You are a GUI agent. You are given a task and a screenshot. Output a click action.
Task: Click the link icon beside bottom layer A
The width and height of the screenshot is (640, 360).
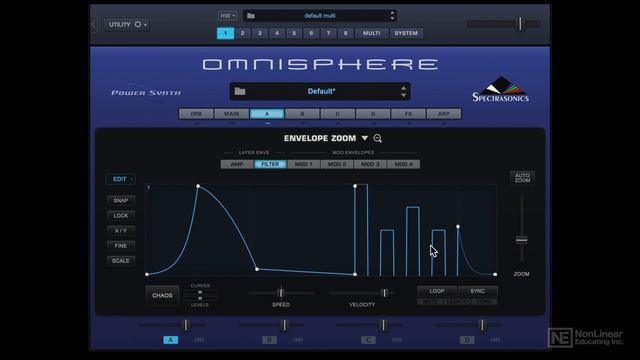pos(199,340)
